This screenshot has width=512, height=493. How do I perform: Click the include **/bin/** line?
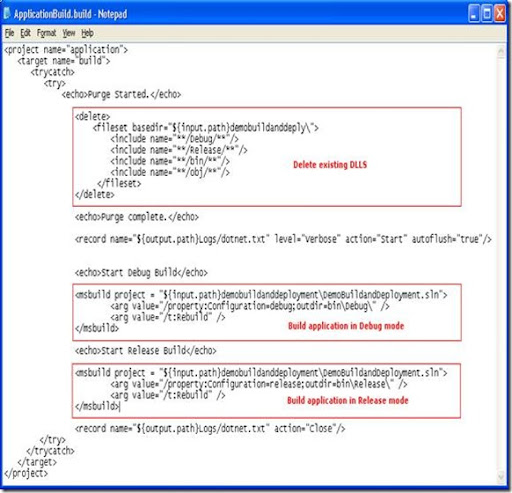[170, 161]
